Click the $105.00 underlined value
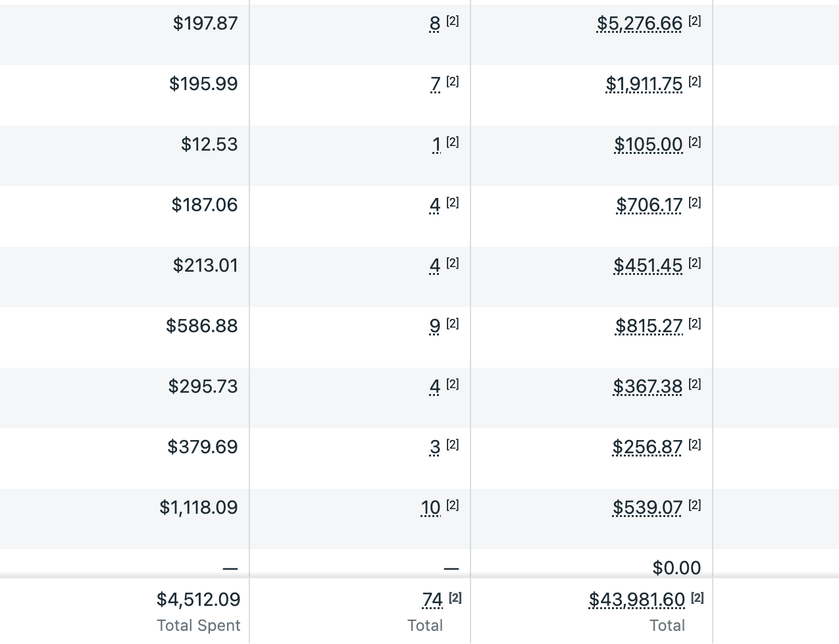The width and height of the screenshot is (839, 644). point(648,145)
